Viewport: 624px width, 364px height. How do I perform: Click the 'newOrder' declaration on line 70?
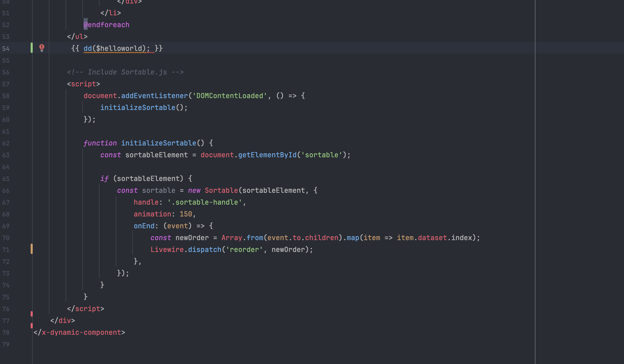[x=192, y=238]
